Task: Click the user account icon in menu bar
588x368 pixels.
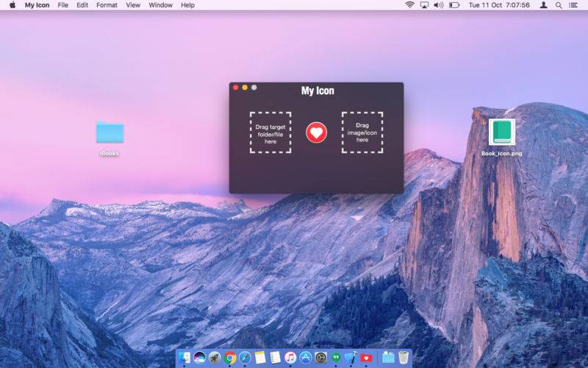Action: pyautogui.click(x=543, y=5)
